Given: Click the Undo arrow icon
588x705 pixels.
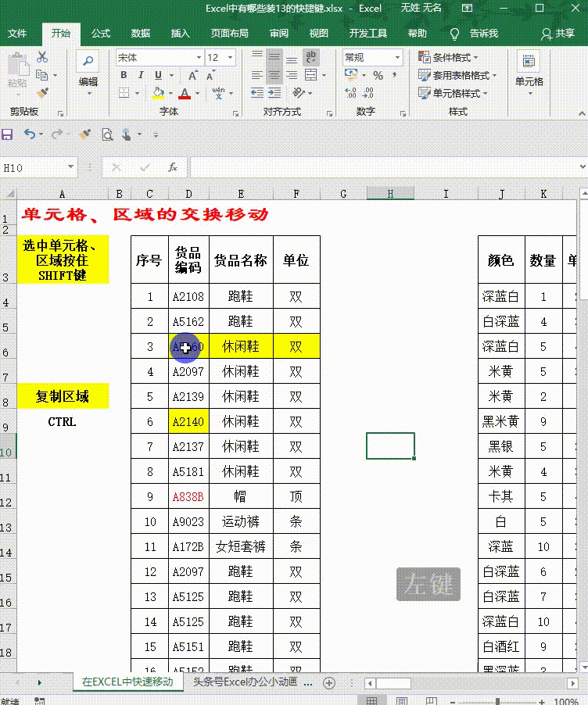Looking at the screenshot, I should pyautogui.click(x=30, y=134).
